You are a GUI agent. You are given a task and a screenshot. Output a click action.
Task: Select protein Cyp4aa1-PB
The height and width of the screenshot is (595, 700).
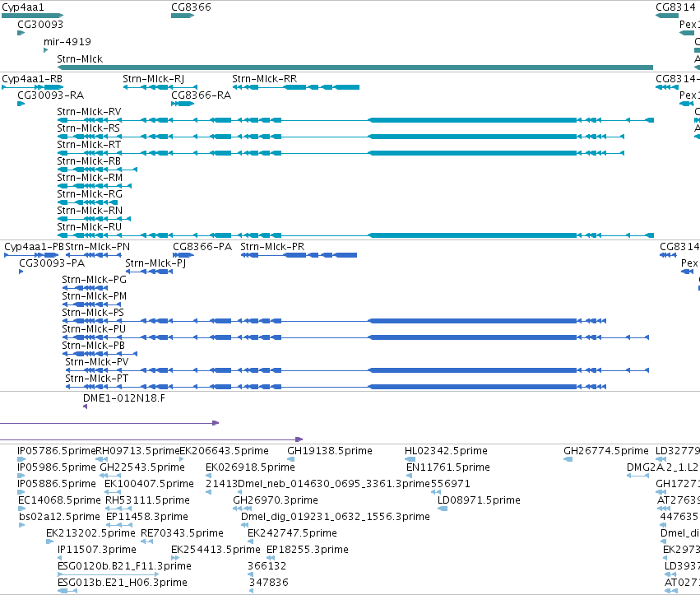pyautogui.click(x=31, y=255)
